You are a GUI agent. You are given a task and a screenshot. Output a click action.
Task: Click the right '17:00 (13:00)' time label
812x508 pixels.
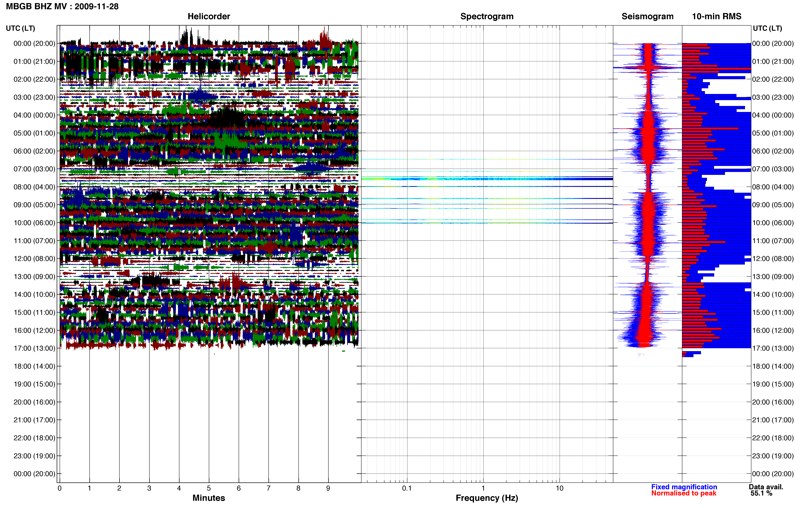773,348
